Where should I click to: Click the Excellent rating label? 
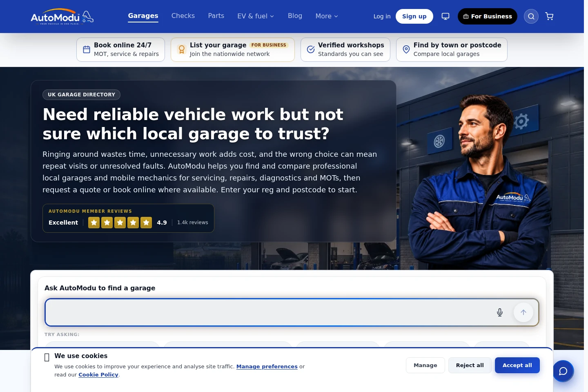click(x=63, y=223)
